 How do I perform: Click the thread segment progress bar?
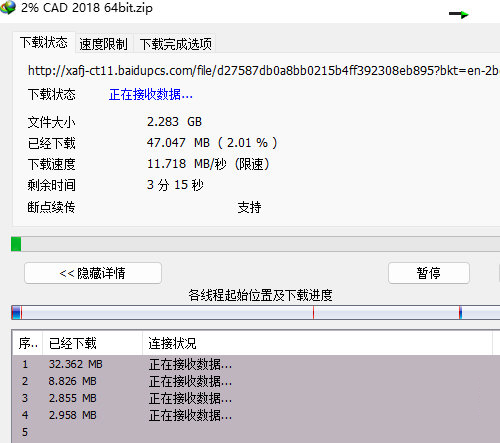[255, 313]
